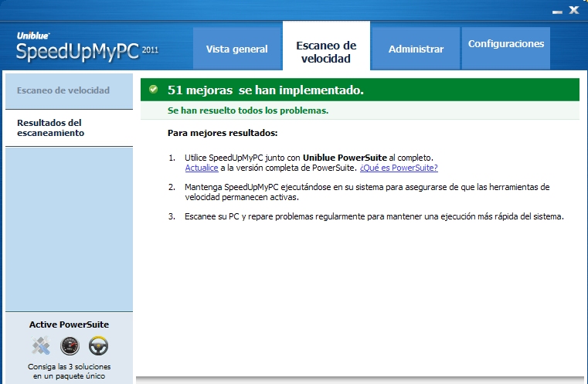Click the 'Para mejores resultados:' heading

[x=223, y=133]
